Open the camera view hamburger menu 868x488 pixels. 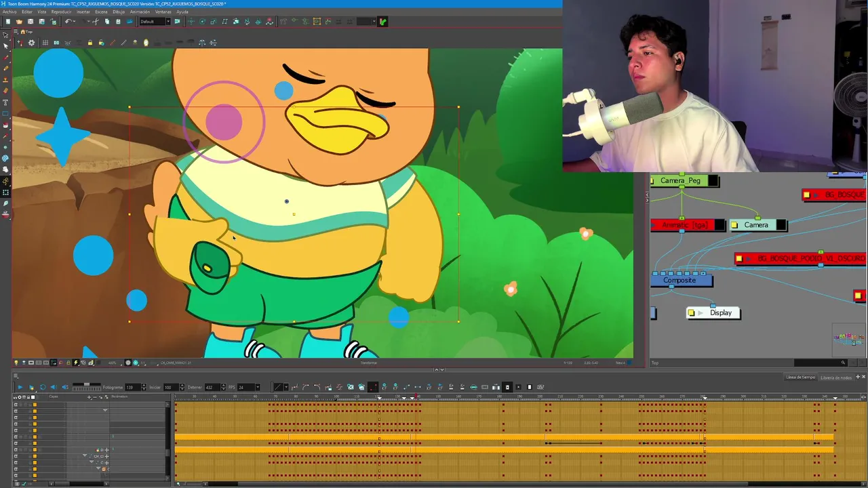(16, 31)
